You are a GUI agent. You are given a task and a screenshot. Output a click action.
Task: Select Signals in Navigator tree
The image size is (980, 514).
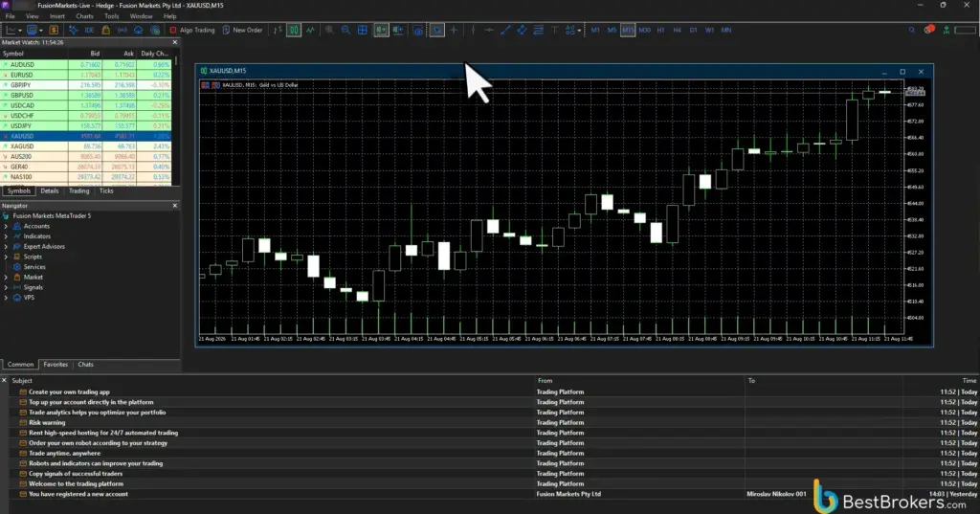point(33,288)
